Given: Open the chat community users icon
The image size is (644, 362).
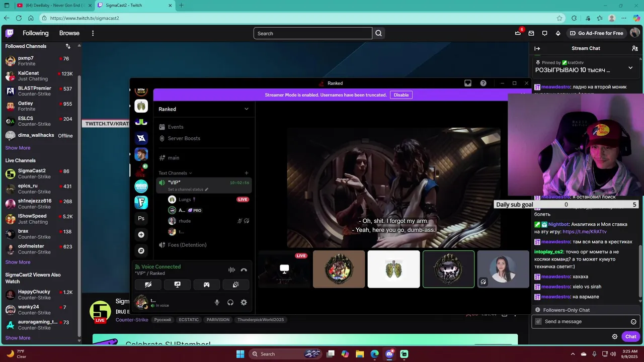Looking at the screenshot, I should coord(635,48).
